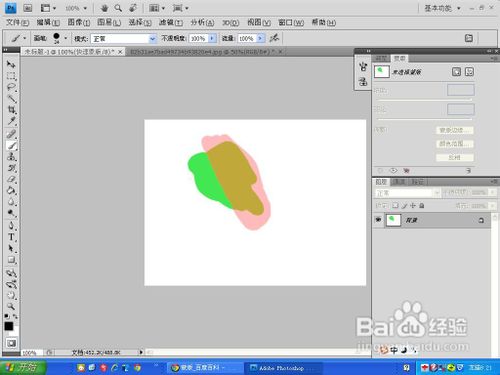Click the 背景 layer thumbnail
The height and width of the screenshot is (375, 500).
pyautogui.click(x=393, y=220)
